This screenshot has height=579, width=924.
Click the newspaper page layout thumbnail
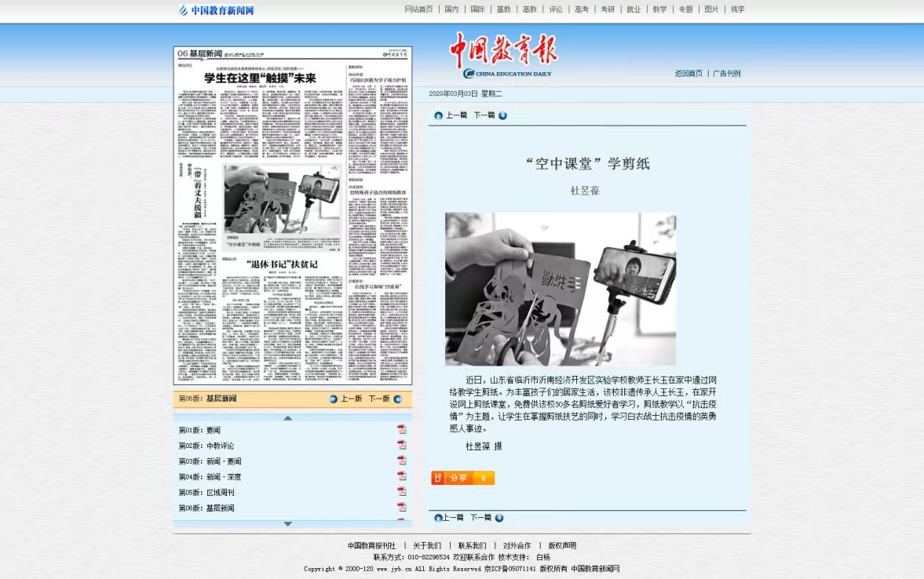click(292, 216)
